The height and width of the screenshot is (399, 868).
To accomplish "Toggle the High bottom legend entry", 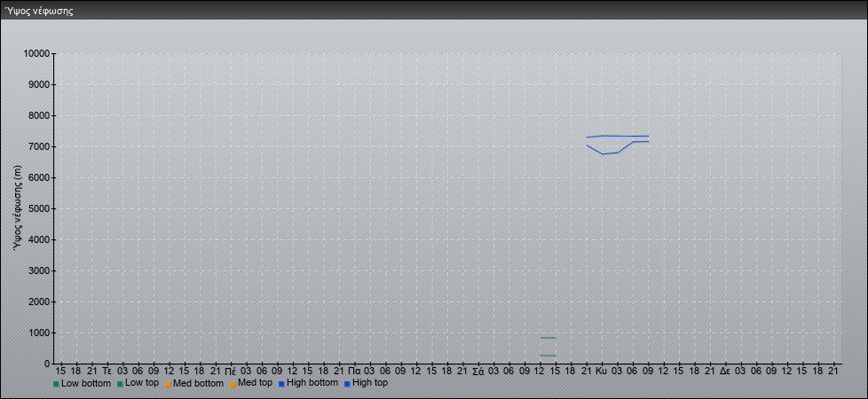I will click(x=308, y=383).
